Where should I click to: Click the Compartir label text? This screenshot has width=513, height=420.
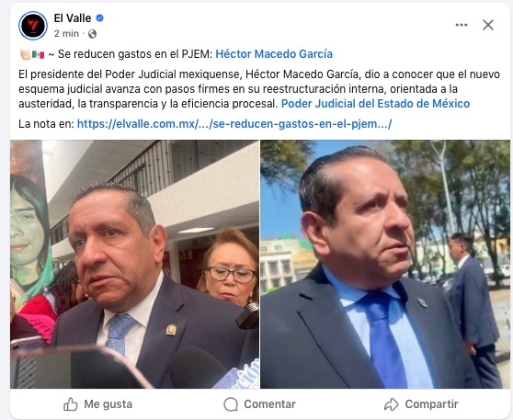click(431, 404)
